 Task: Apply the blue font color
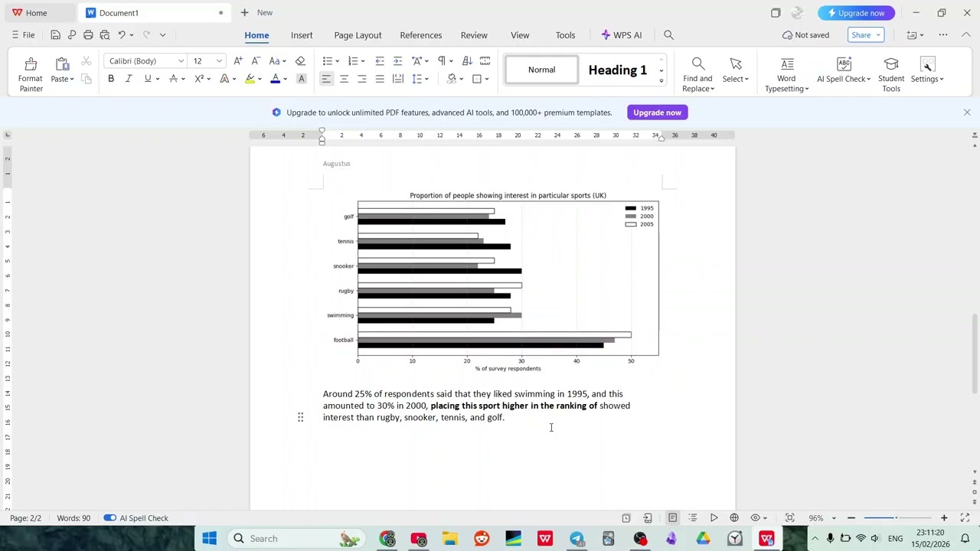tap(276, 79)
